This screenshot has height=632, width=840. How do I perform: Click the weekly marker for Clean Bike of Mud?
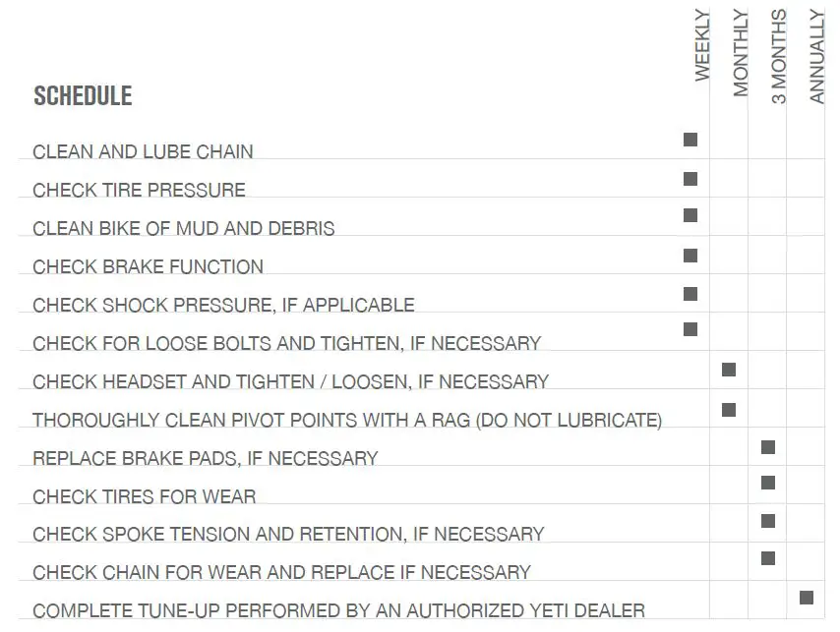pos(690,215)
